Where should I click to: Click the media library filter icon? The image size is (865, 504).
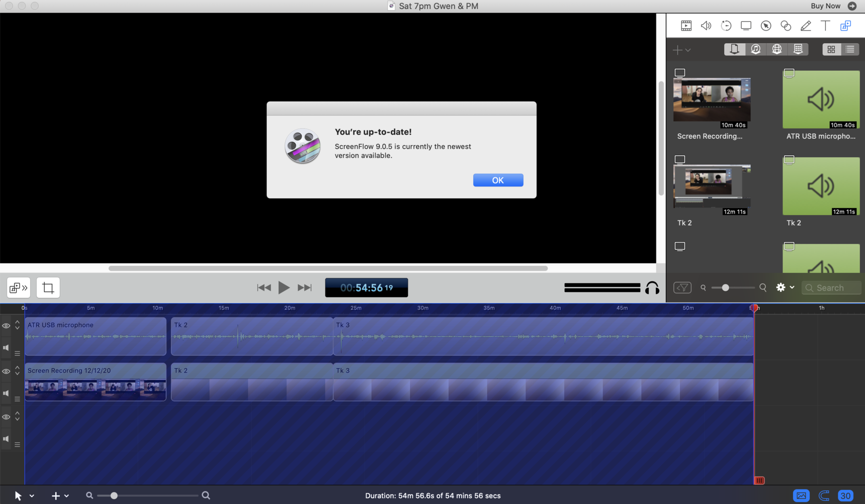point(682,287)
